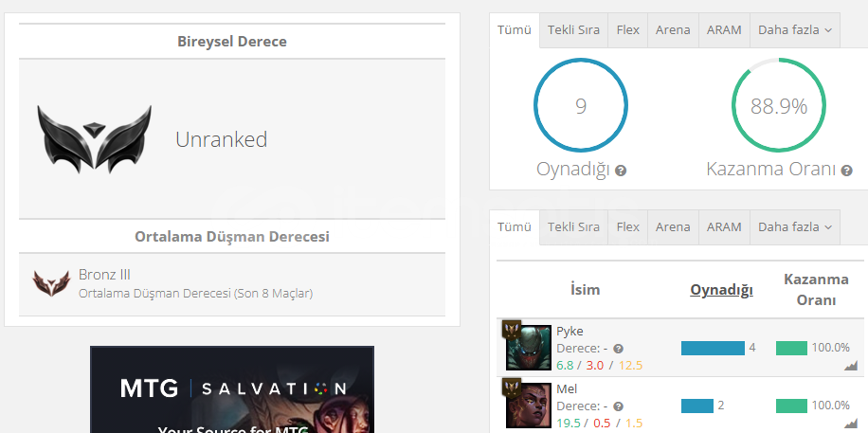Click the help icon beside Kazanma Oranı
This screenshot has width=868, height=433.
tap(846, 171)
